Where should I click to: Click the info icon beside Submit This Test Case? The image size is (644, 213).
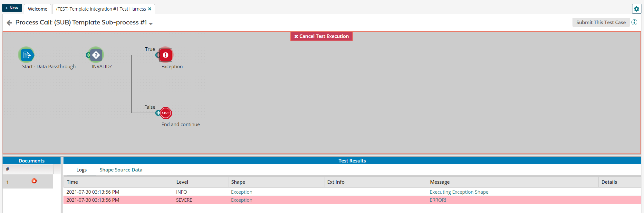[x=634, y=22]
